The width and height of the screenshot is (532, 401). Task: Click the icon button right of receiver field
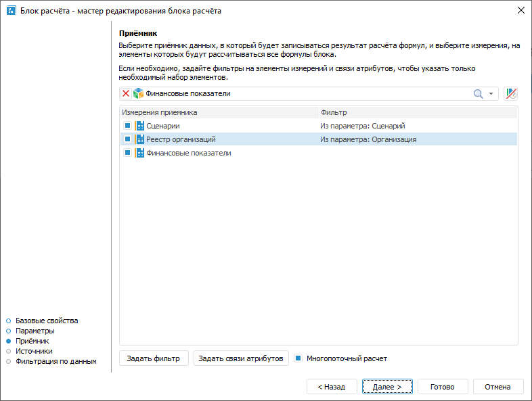[x=510, y=94]
